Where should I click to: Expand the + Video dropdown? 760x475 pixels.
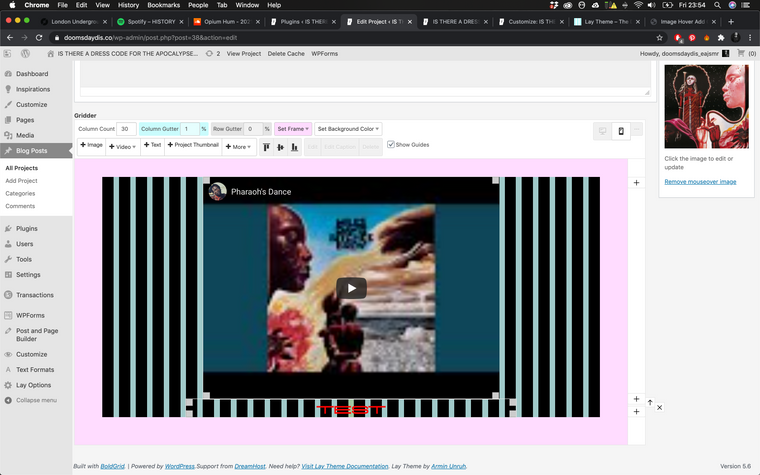(x=122, y=146)
